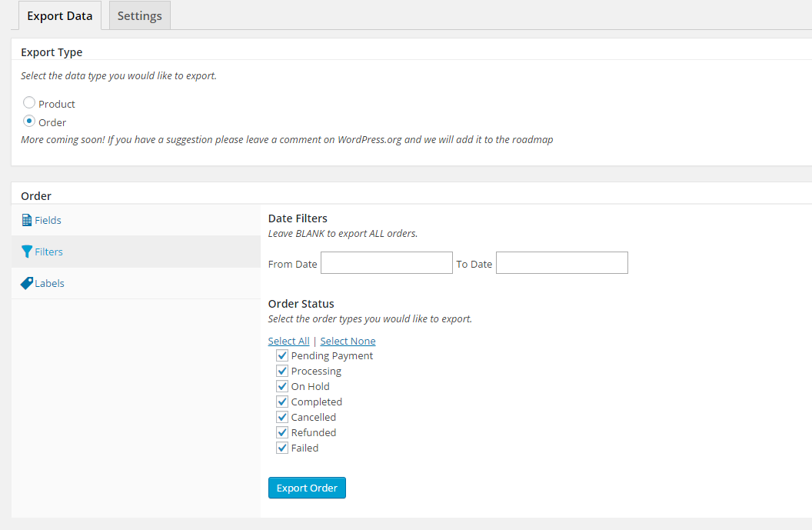Viewport: 812px width, 530px height.
Task: Click the Select None link
Action: [x=348, y=341]
